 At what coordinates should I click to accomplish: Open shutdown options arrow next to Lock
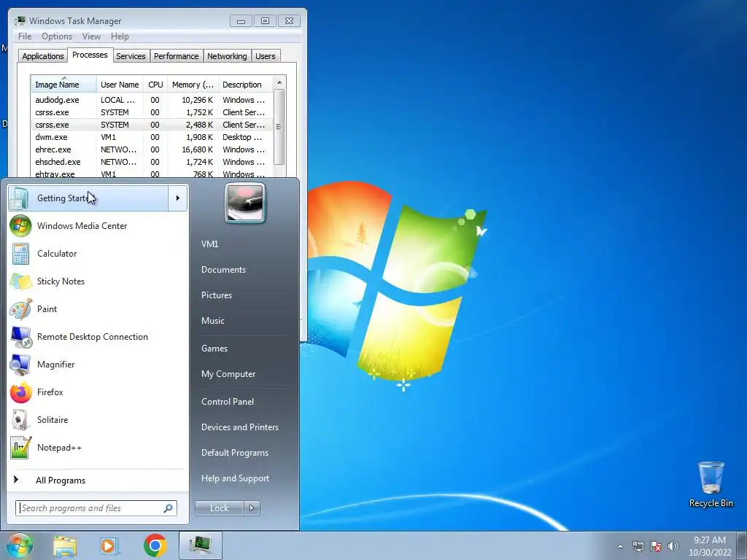[252, 508]
